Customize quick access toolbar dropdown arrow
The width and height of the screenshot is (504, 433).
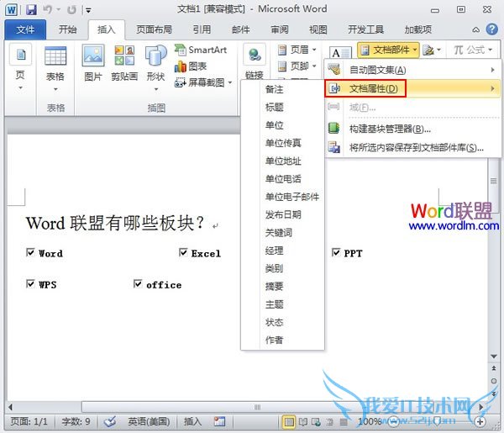[88, 10]
